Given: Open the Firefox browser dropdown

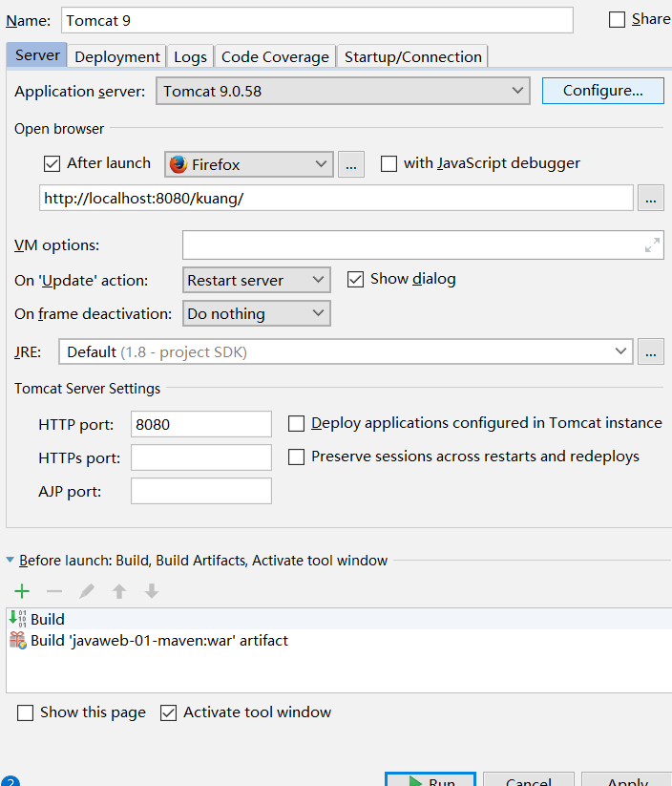Looking at the screenshot, I should point(248,164).
